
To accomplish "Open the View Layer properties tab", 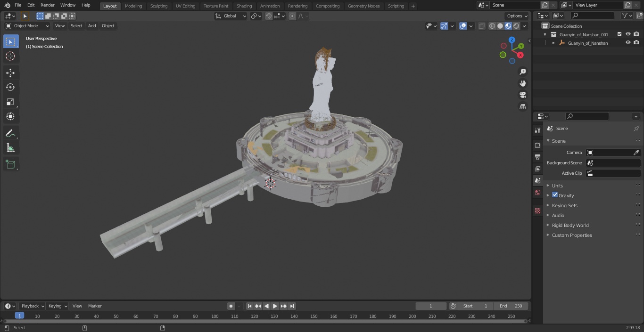I will [537, 169].
